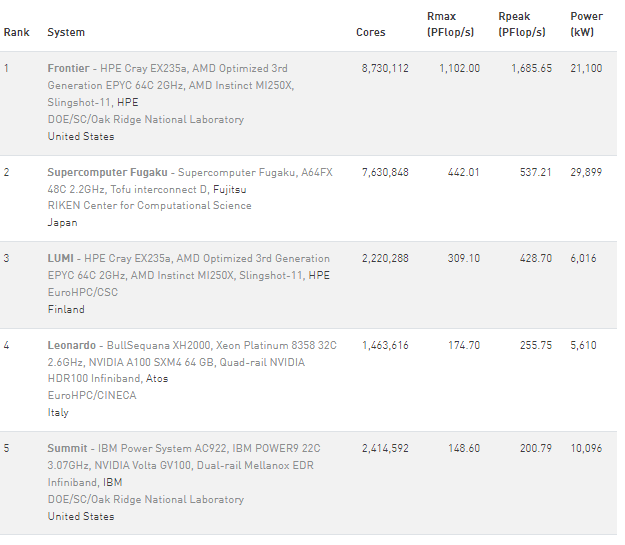Select the Leonardo system link

click(72, 345)
